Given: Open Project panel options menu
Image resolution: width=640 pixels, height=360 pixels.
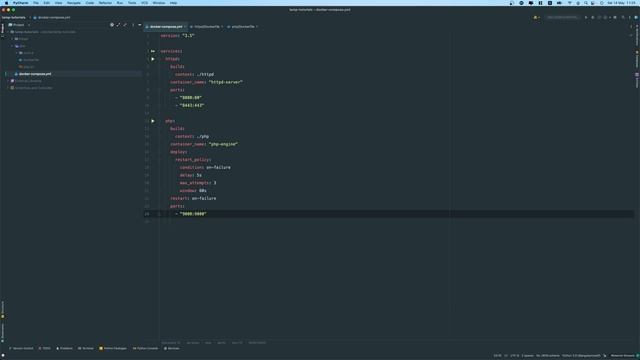Looking at the screenshot, I should (x=133, y=25).
